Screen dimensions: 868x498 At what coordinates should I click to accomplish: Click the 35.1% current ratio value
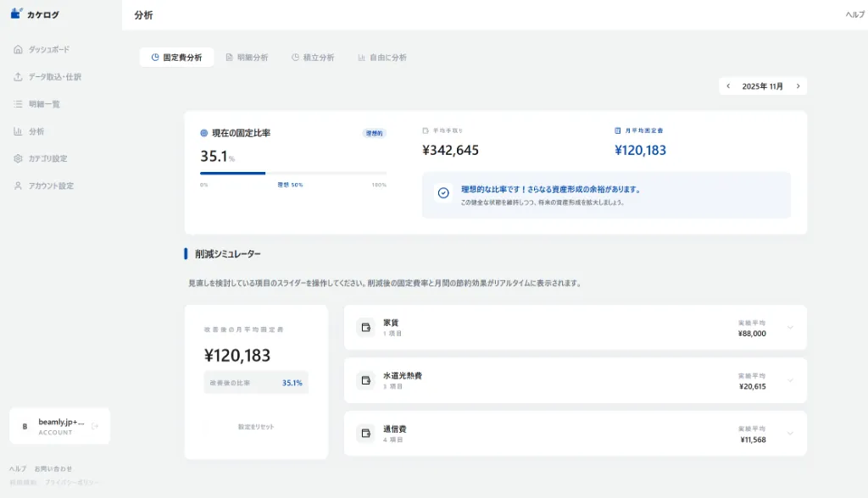(218, 157)
